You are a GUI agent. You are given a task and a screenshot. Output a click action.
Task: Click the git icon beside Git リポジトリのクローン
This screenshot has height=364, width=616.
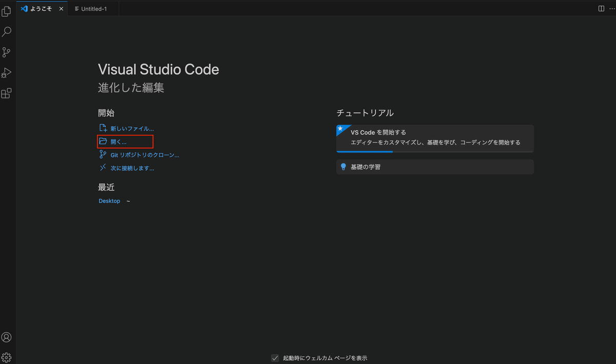click(x=103, y=154)
